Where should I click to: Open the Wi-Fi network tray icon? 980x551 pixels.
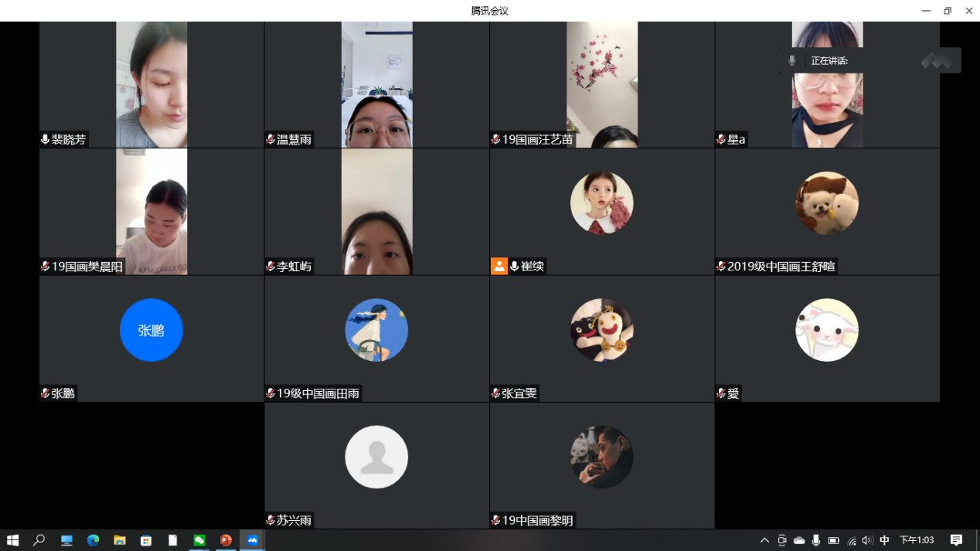click(x=851, y=540)
